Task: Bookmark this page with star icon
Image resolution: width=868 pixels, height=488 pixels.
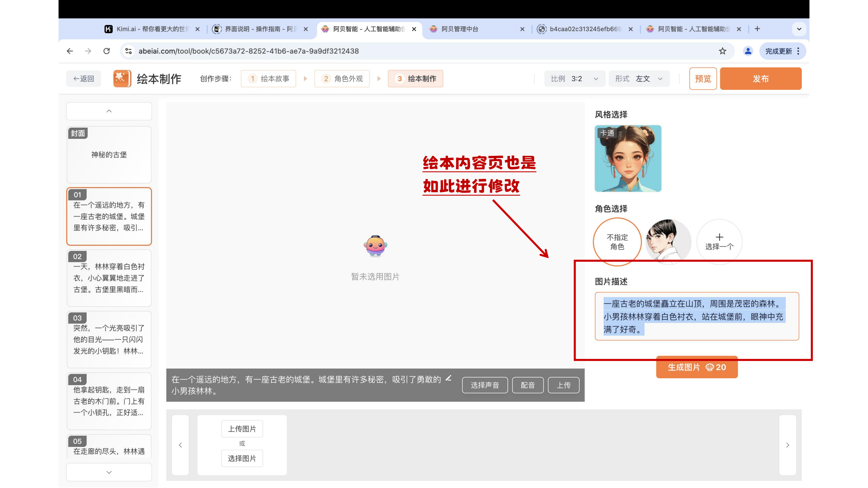Action: 722,51
